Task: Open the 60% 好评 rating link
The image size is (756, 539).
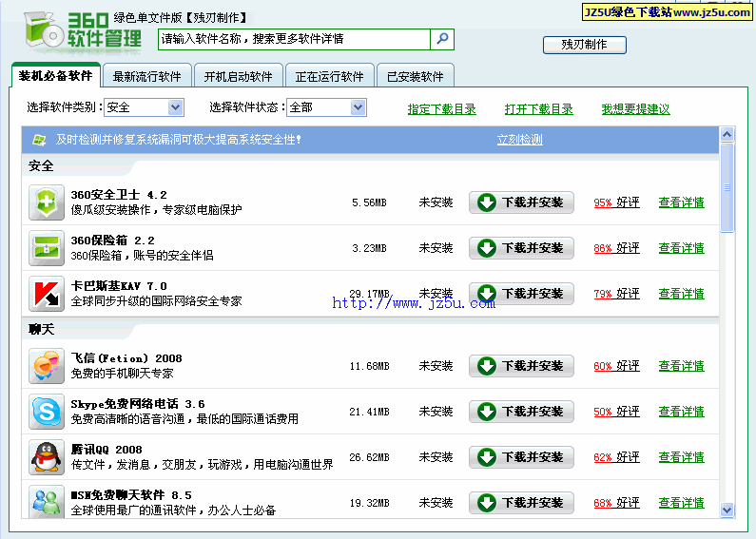Action: click(616, 366)
